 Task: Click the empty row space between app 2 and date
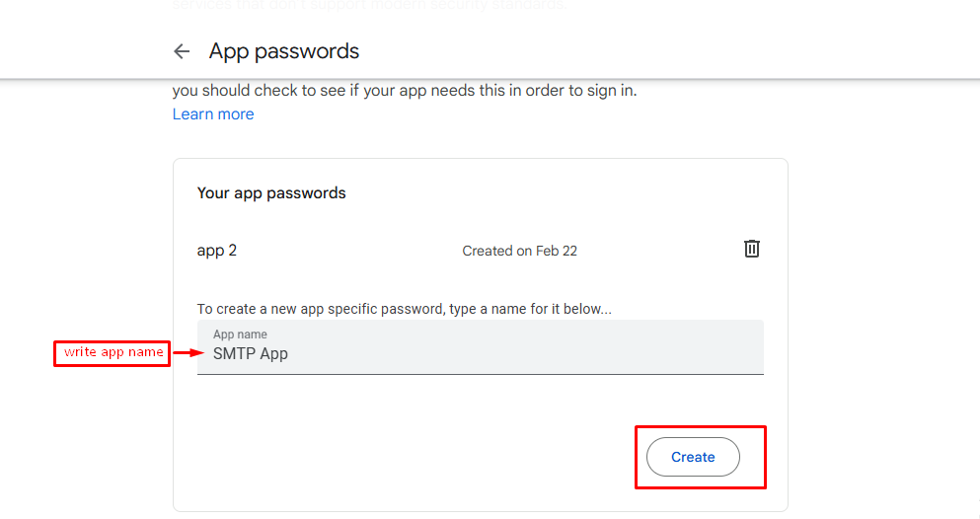coord(345,251)
